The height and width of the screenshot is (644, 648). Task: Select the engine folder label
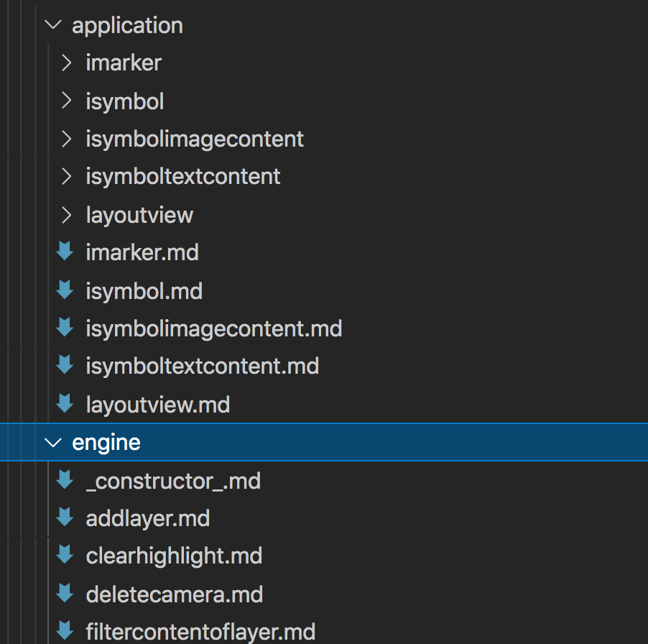coord(106,443)
